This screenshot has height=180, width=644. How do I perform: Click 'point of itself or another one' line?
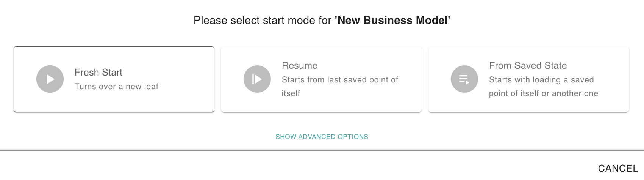pyautogui.click(x=544, y=93)
